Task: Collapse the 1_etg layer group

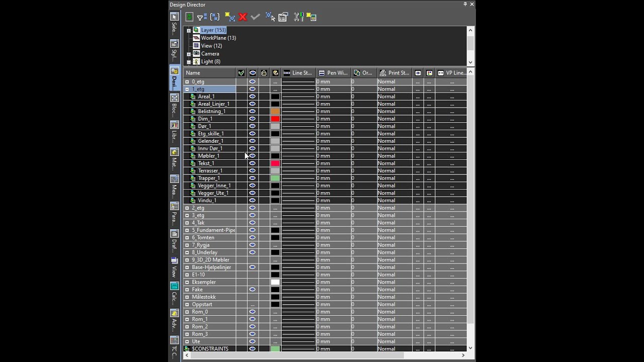Action: pyautogui.click(x=187, y=89)
